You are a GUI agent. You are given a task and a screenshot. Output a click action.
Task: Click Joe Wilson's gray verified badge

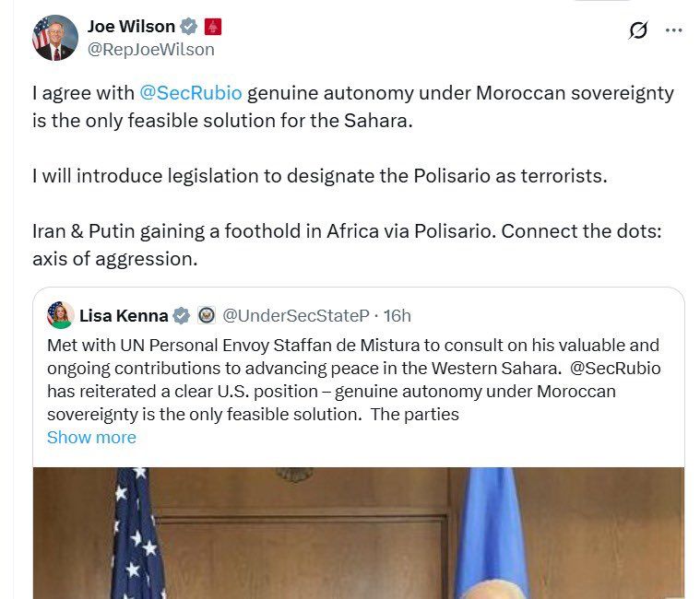pos(190,28)
